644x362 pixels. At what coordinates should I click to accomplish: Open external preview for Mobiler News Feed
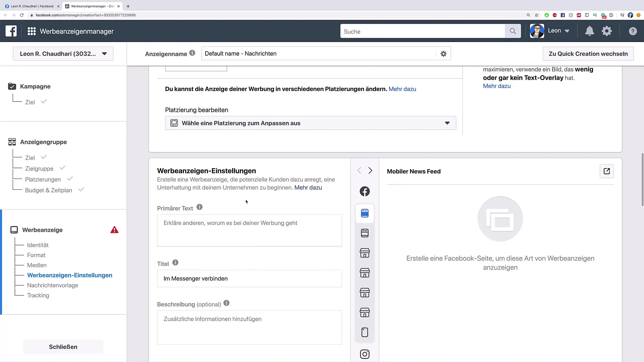pos(606,172)
